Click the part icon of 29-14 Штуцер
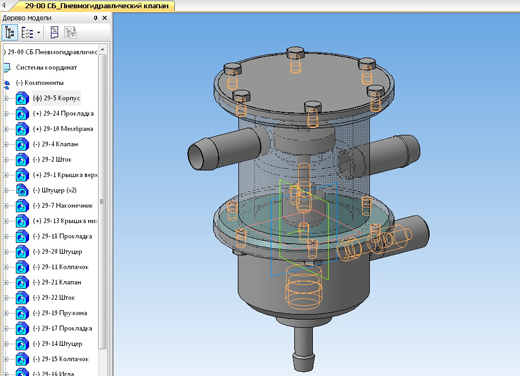The image size is (520, 376). (x=22, y=344)
